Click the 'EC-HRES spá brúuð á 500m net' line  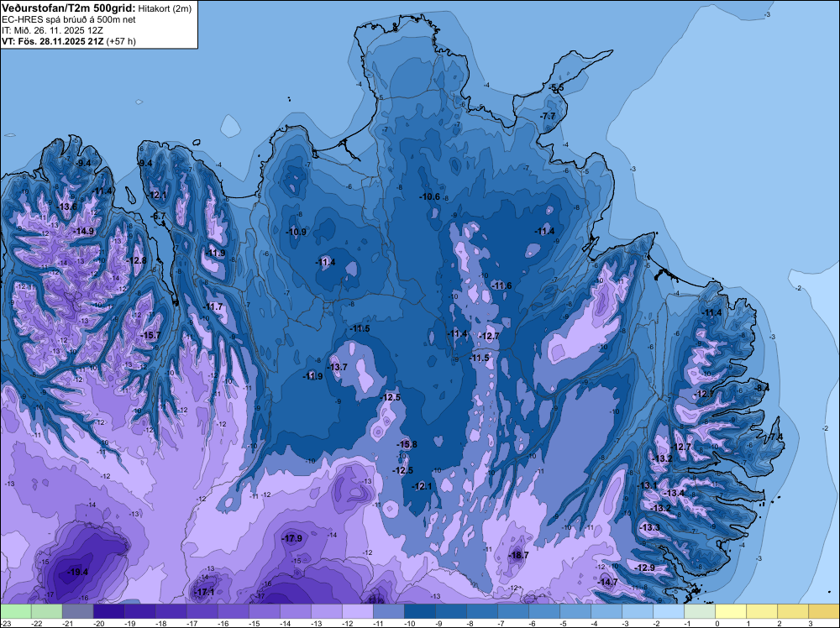(x=69, y=20)
